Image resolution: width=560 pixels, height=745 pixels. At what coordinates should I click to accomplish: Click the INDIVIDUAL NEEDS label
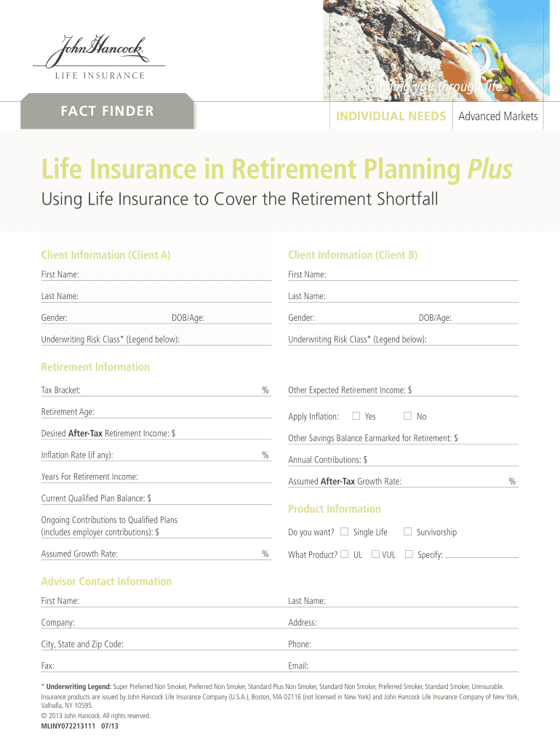coord(391,116)
